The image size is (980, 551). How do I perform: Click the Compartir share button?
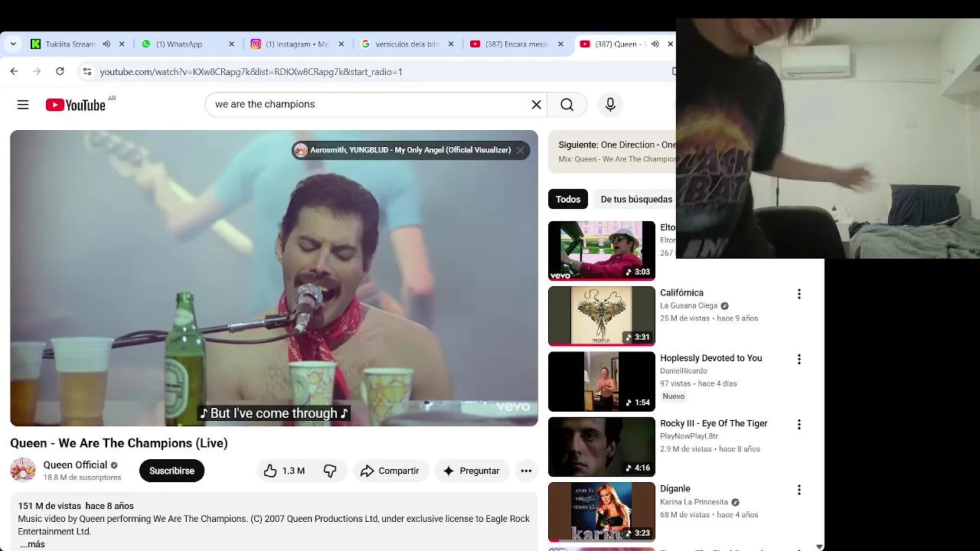point(390,471)
